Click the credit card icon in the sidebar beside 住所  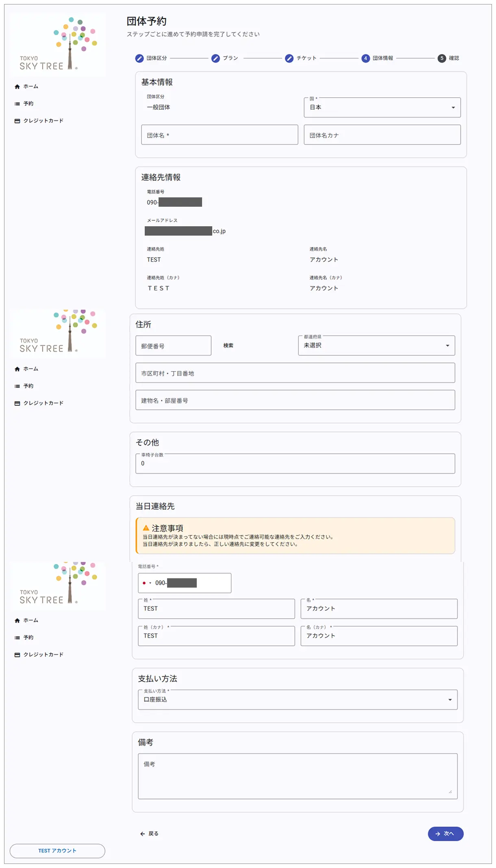17,403
